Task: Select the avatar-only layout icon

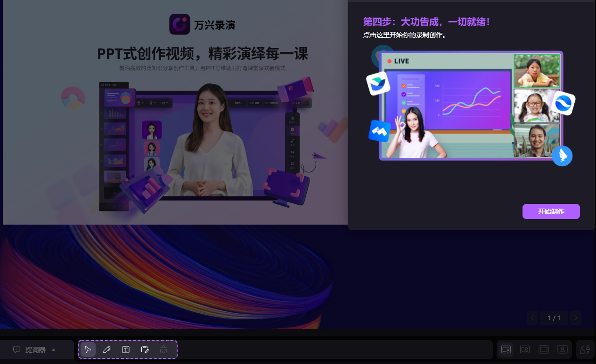Action: tap(563, 349)
